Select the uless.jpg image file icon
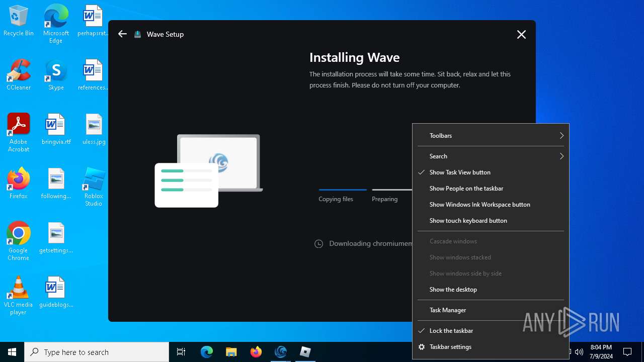The width and height of the screenshot is (644, 362). [94, 130]
